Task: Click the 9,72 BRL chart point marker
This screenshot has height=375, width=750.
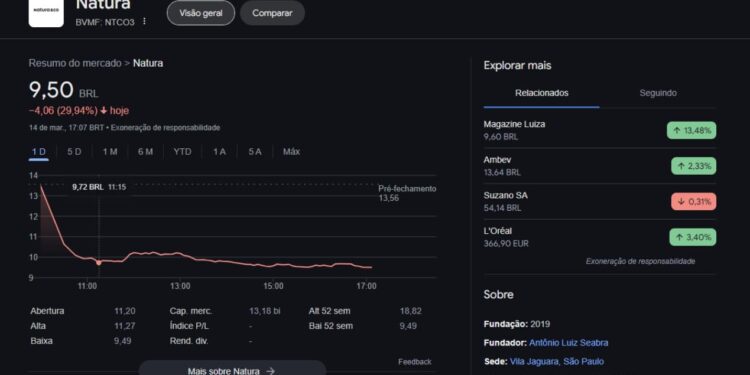Action: point(99,262)
